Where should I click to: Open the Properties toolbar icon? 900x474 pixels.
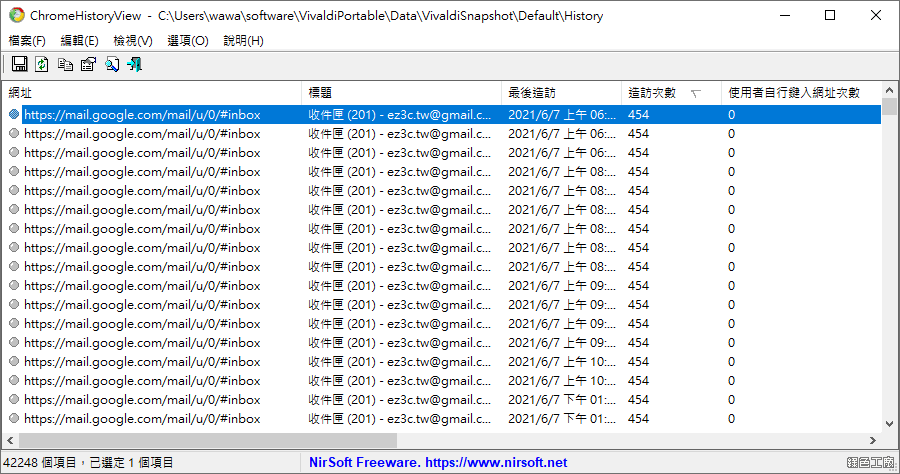[88, 64]
